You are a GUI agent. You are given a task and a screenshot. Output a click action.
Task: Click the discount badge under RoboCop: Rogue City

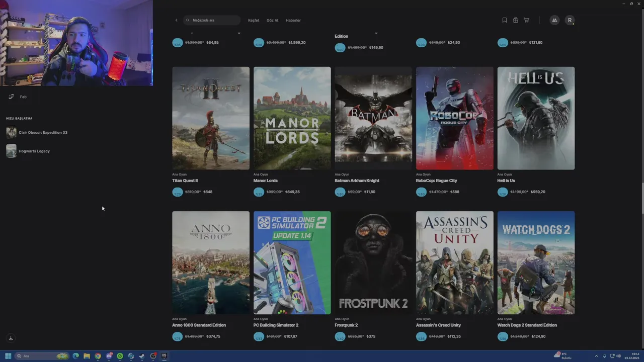(x=421, y=192)
